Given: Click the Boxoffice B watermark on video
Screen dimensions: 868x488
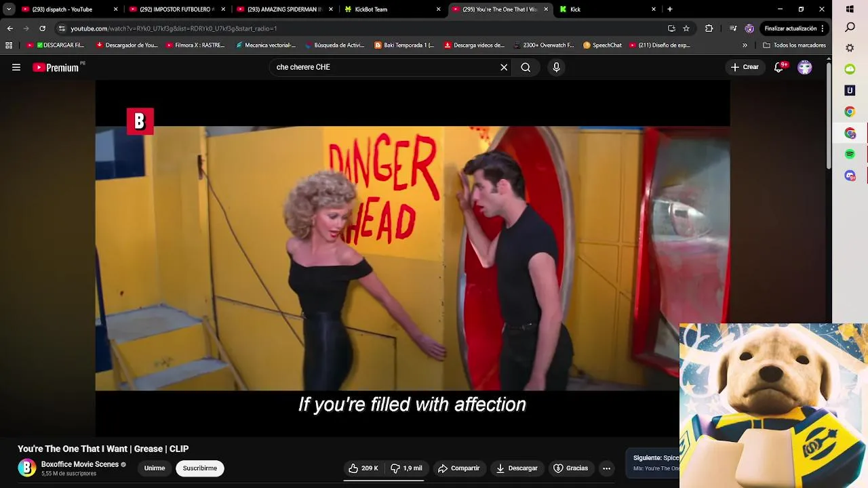Looking at the screenshot, I should click(140, 121).
